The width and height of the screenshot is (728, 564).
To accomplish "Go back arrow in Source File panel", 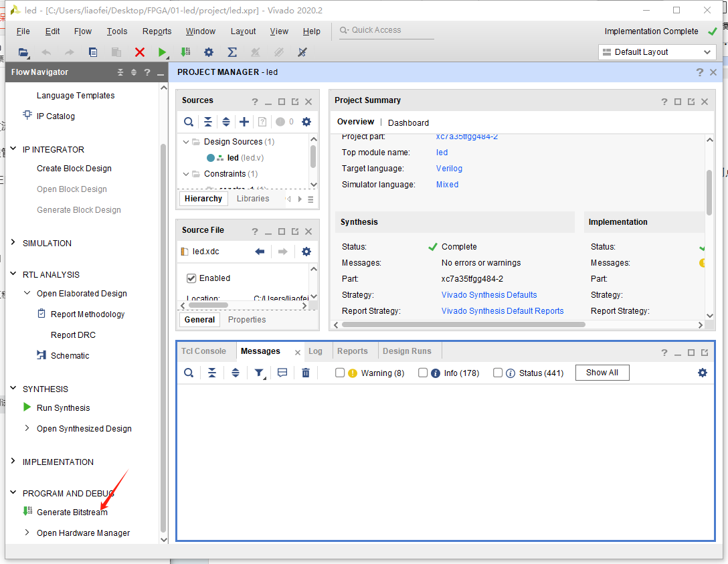I will [x=260, y=252].
